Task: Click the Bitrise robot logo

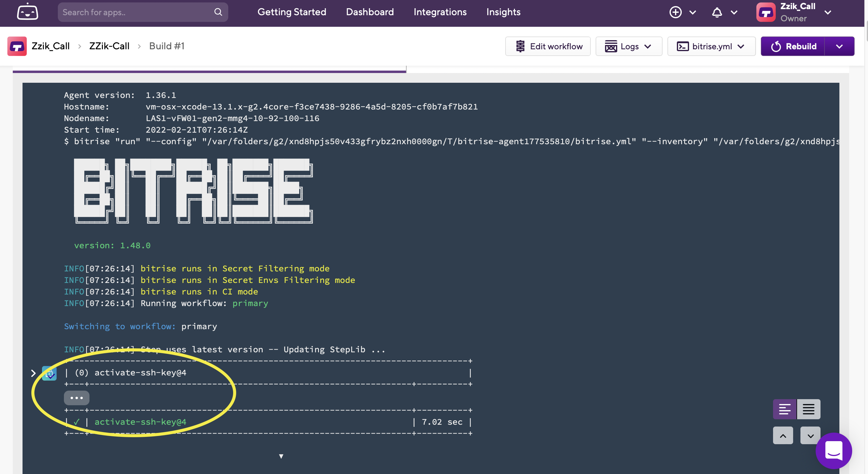Action: (27, 12)
